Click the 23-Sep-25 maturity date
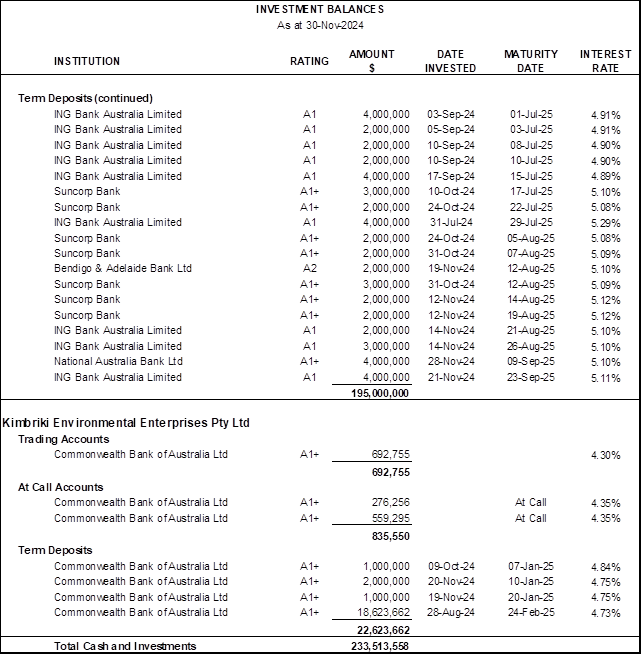Viewport: 642px width, 655px height. point(531,377)
